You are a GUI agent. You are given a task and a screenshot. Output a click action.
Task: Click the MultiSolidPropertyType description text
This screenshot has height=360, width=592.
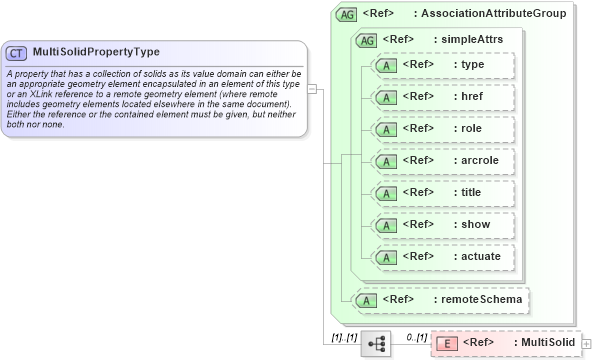154,99
